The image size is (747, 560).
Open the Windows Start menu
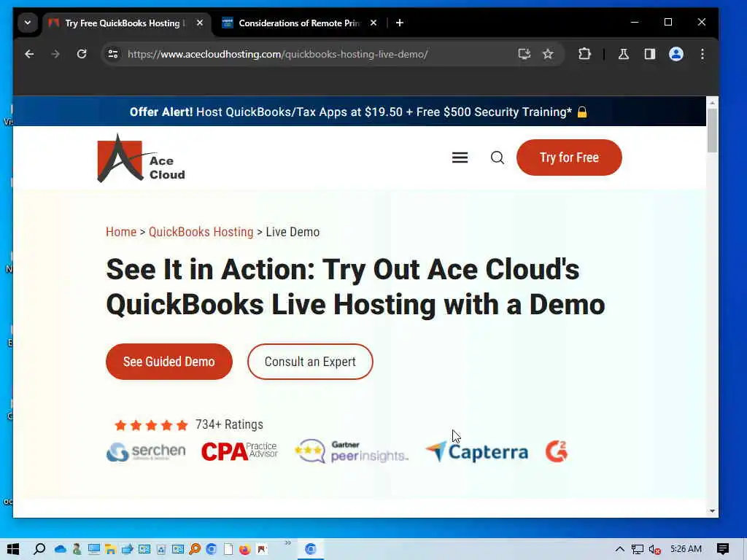pyautogui.click(x=13, y=549)
